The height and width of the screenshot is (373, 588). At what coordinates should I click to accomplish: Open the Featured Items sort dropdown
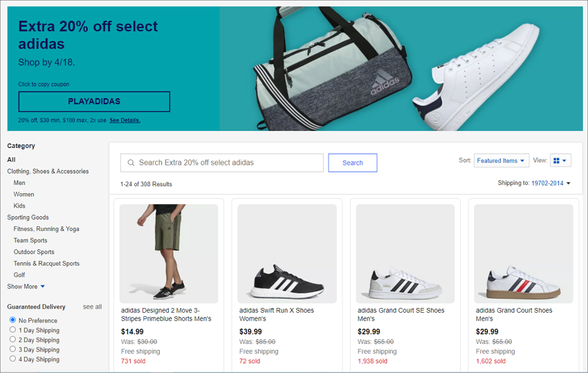(501, 161)
